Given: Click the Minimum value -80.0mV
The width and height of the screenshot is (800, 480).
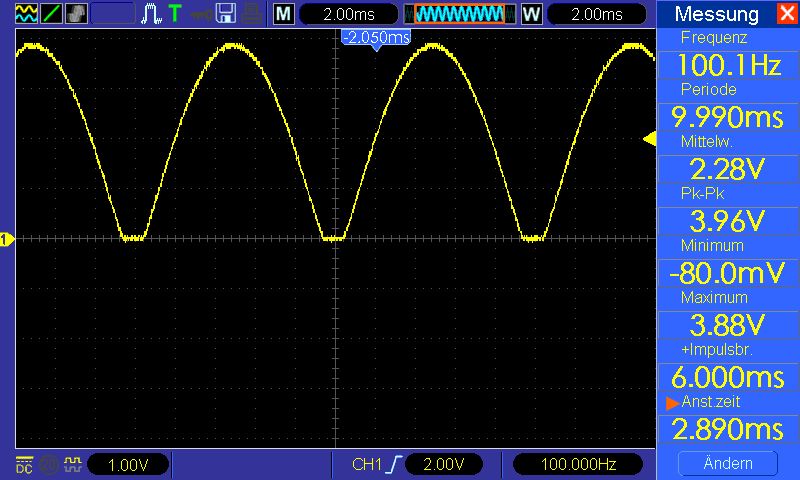Looking at the screenshot, I should tap(729, 273).
